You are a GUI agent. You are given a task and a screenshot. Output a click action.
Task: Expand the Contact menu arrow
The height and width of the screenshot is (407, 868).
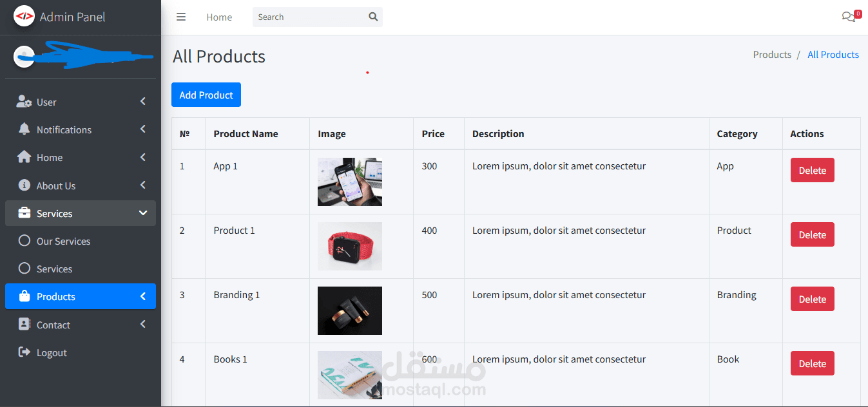[x=143, y=325]
